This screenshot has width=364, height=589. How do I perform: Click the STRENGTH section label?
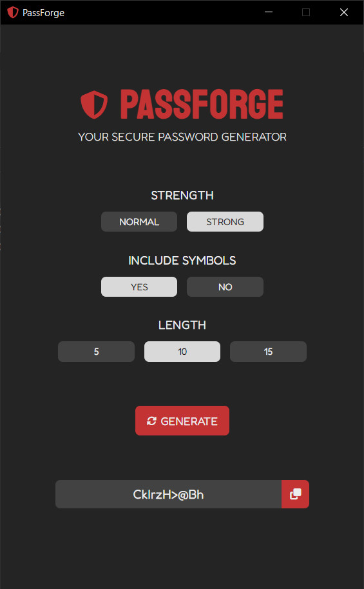tap(182, 195)
